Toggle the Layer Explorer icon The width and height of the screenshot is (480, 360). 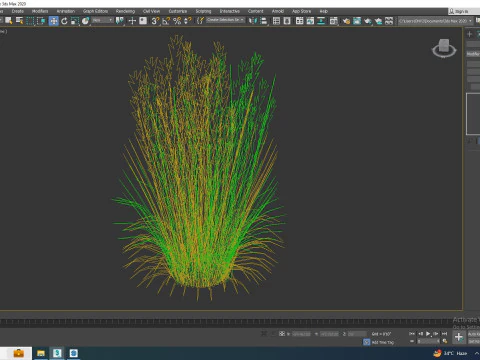[287, 21]
